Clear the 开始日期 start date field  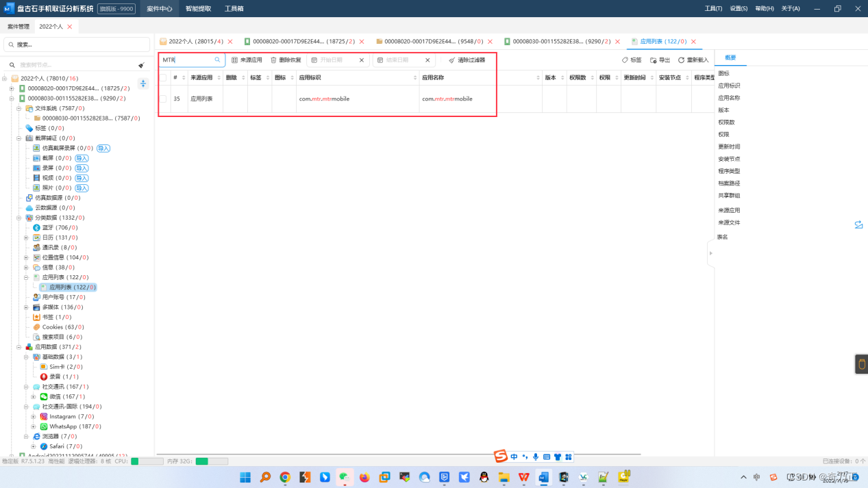pyautogui.click(x=362, y=60)
